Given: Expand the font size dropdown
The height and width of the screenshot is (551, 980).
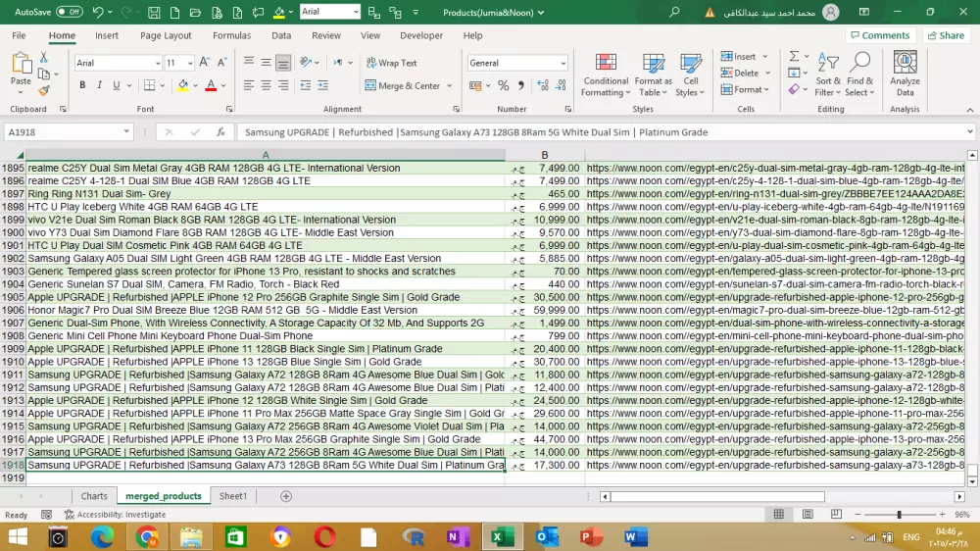Looking at the screenshot, I should (189, 63).
